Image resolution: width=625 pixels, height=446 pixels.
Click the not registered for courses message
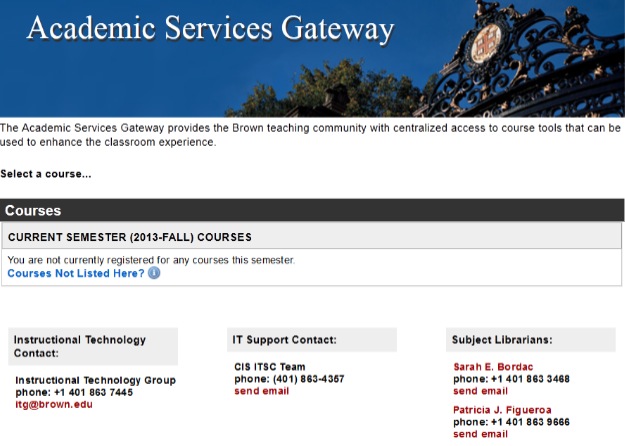tap(151, 260)
